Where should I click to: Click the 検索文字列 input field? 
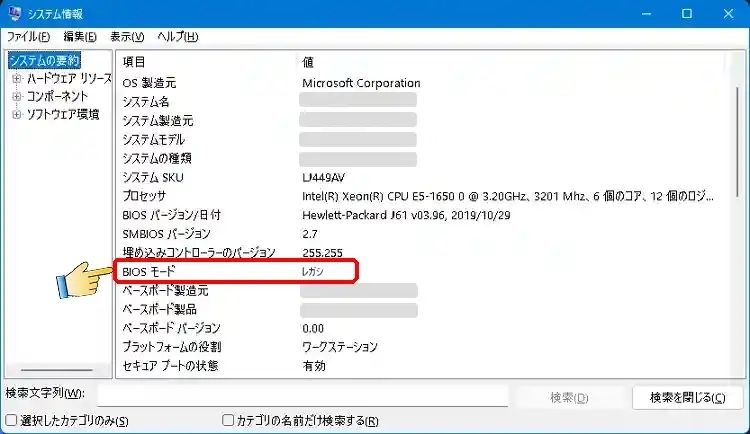click(x=303, y=396)
